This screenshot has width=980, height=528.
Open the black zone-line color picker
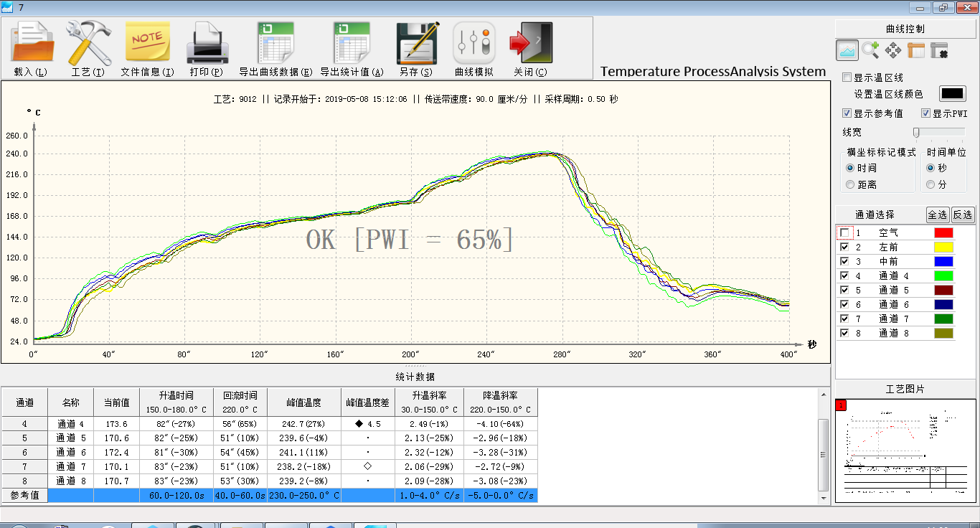tap(953, 94)
